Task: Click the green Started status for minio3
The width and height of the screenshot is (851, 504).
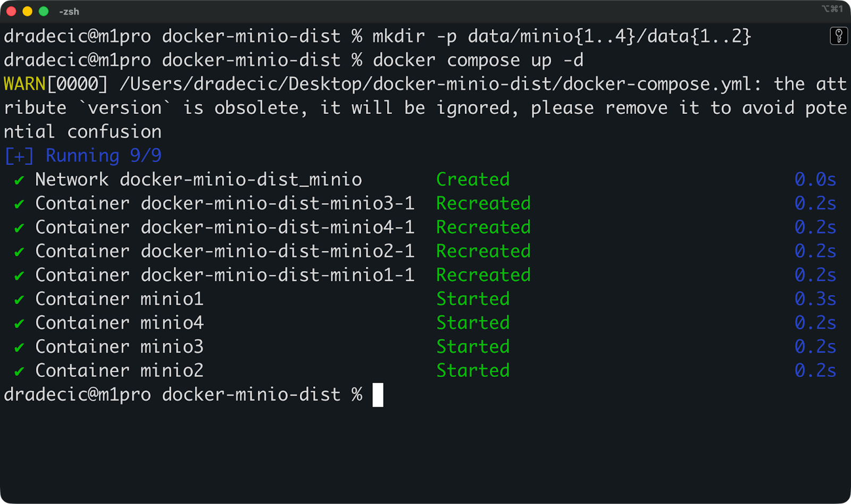Action: pos(472,347)
